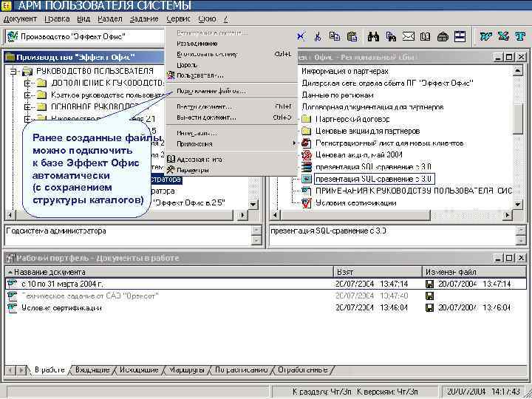Viewport: 532px width, 399px height.
Task: Choose Блокировать систему menu entry
Action: pos(231,54)
